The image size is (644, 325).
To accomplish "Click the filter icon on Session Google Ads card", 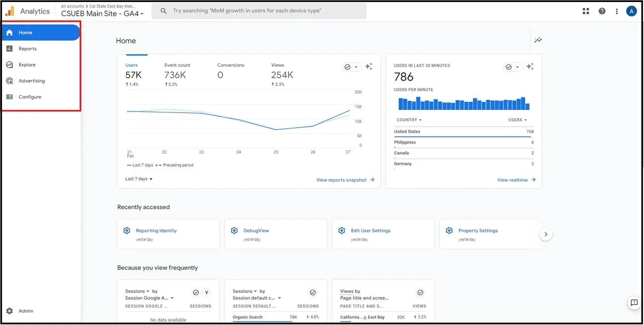I will pyautogui.click(x=207, y=293).
